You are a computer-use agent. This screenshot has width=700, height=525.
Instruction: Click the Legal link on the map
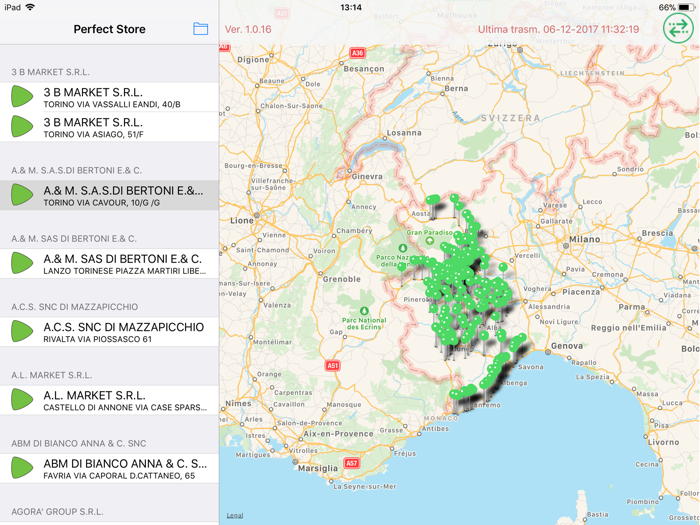tap(235, 515)
